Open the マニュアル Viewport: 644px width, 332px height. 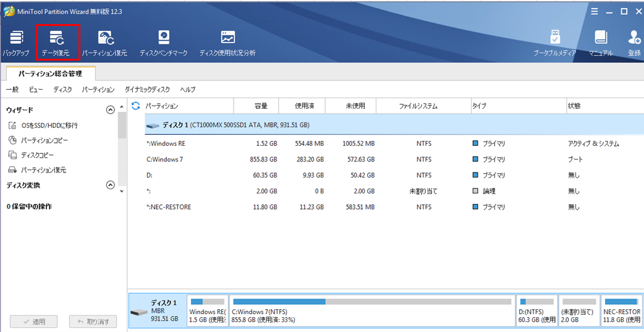point(601,43)
